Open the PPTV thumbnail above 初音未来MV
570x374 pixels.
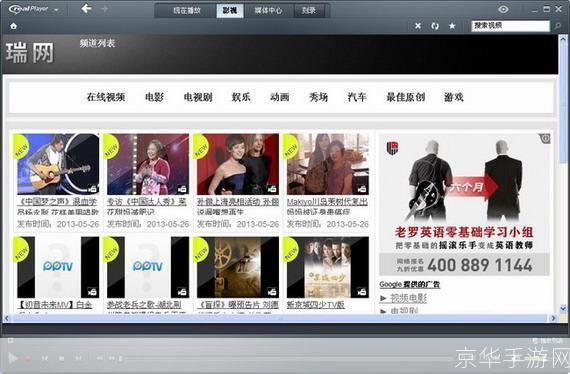[x=58, y=267]
